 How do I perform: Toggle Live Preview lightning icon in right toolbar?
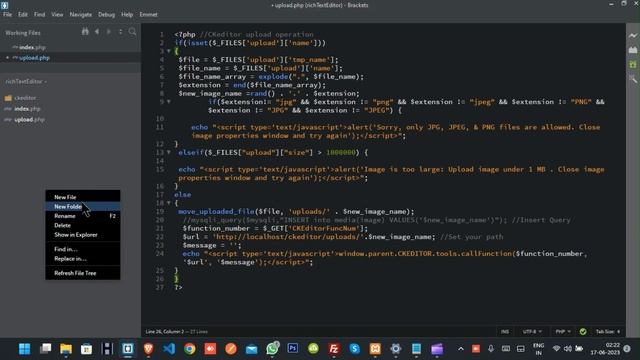(633, 36)
